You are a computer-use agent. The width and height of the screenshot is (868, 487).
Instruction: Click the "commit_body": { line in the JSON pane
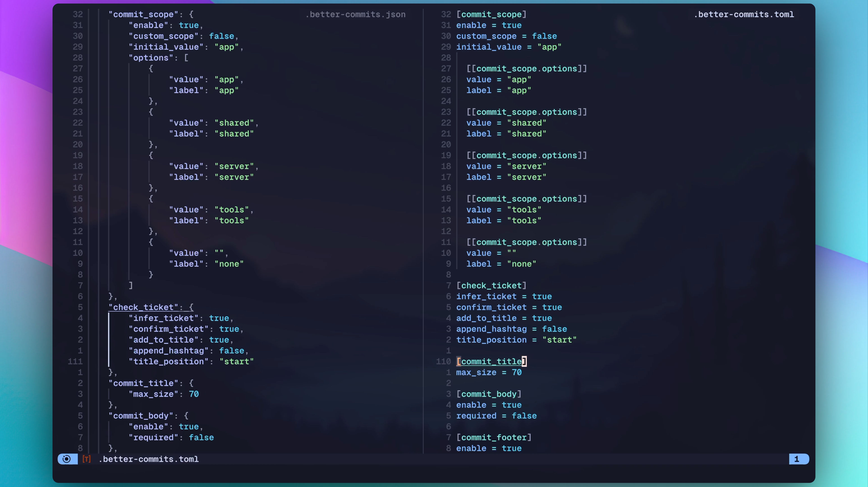click(x=148, y=416)
